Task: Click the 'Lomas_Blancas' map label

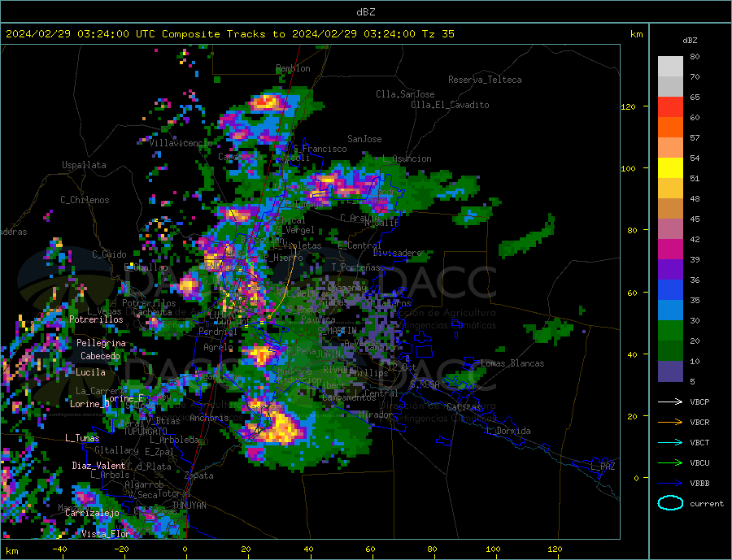Action: click(512, 363)
